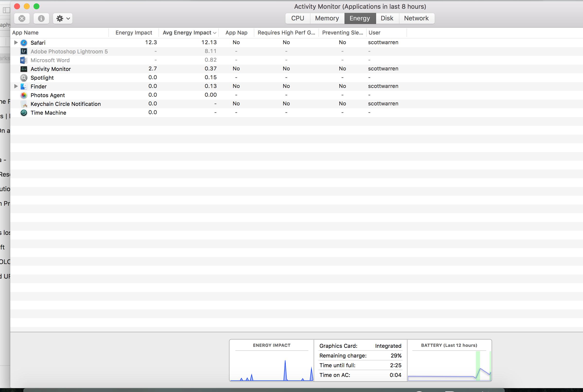Click the Battery last 12 hours graph

pyautogui.click(x=449, y=366)
